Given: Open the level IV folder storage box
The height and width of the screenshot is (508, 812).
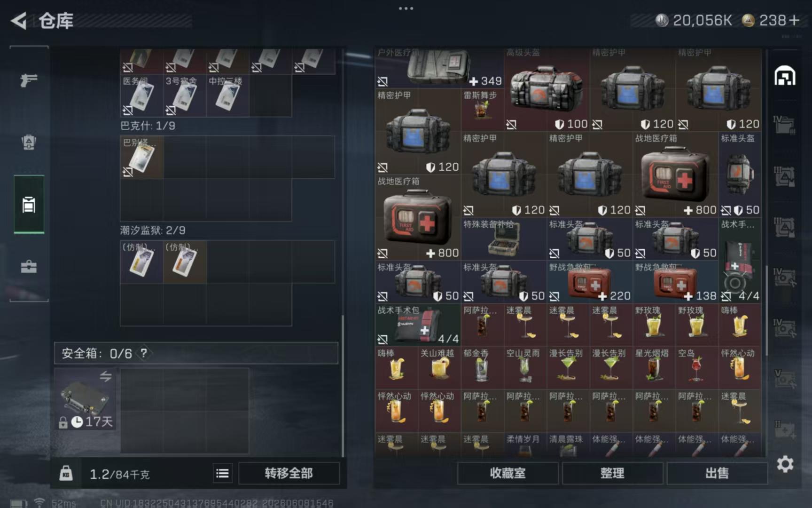Looking at the screenshot, I should (x=785, y=125).
